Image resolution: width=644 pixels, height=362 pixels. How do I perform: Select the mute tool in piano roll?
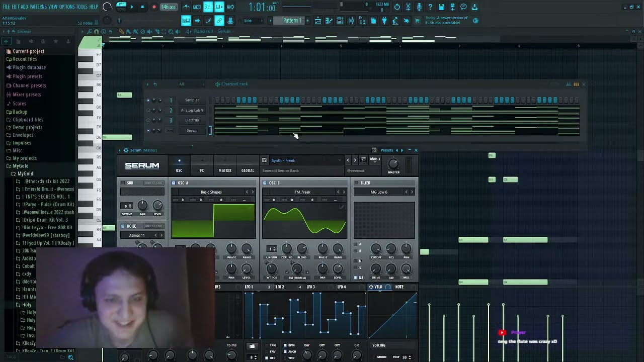pos(150,32)
